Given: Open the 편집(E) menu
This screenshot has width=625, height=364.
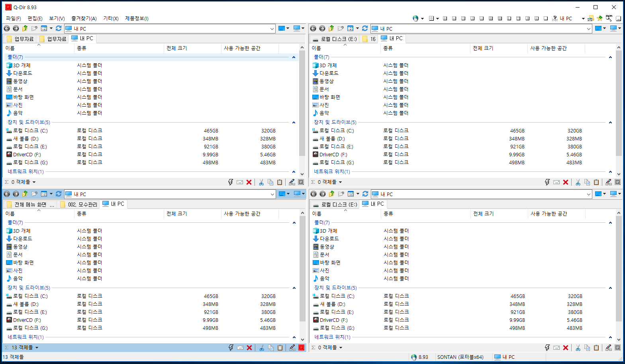Looking at the screenshot, I should coord(35,18).
